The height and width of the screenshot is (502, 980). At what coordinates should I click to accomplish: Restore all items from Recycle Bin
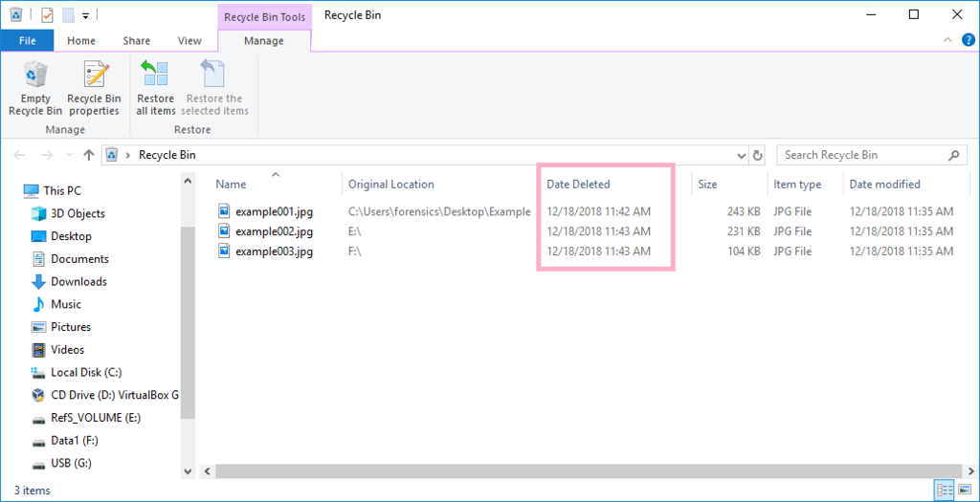tap(156, 88)
